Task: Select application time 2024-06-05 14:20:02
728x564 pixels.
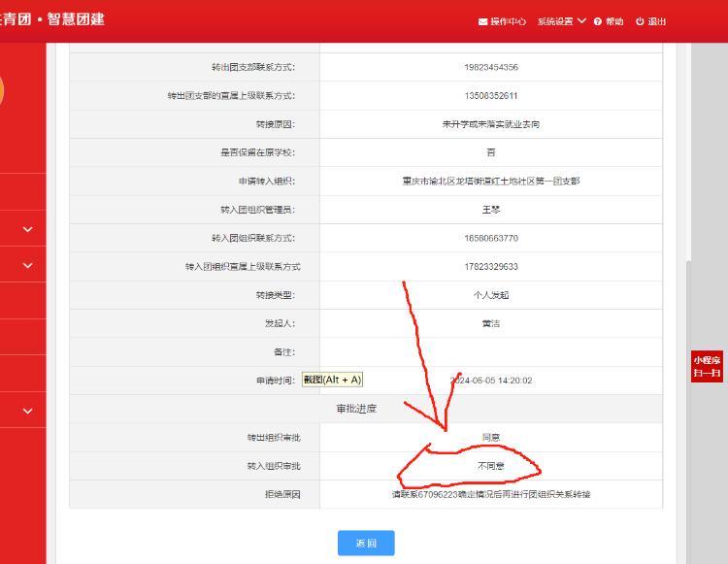Action: point(491,381)
